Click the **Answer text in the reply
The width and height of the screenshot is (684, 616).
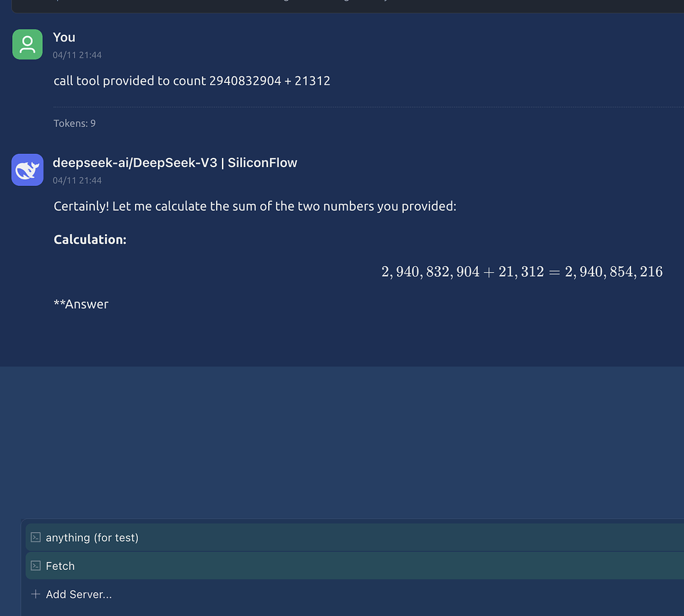(x=81, y=304)
